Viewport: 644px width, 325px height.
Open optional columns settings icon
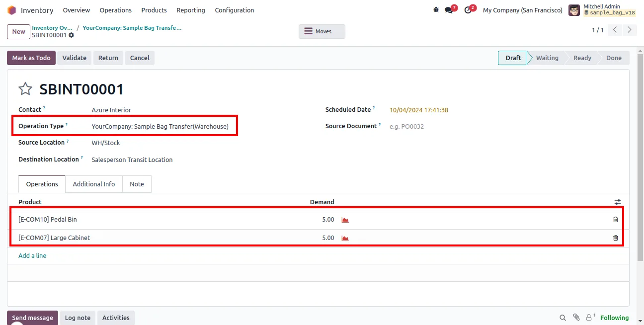pos(618,202)
